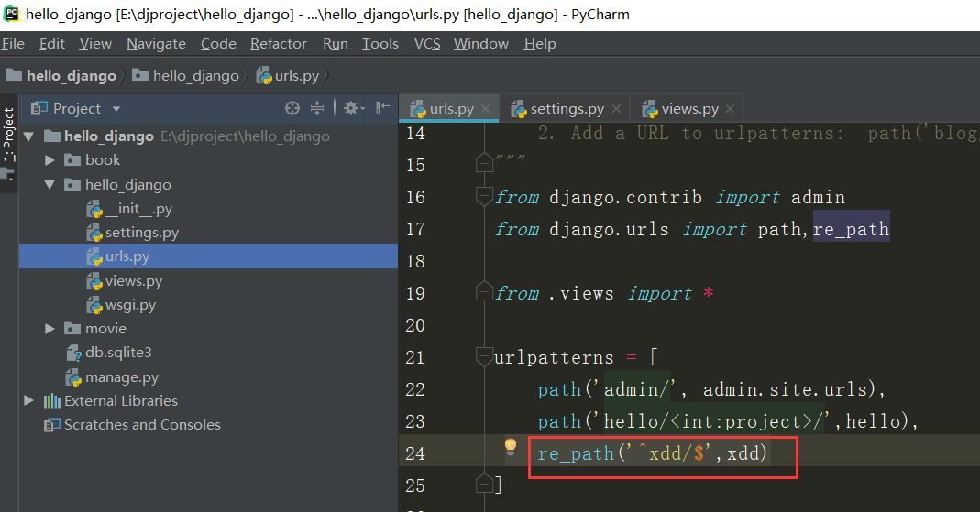Expand External Libraries node
Viewport: 980px width, 512px height.
tap(28, 400)
